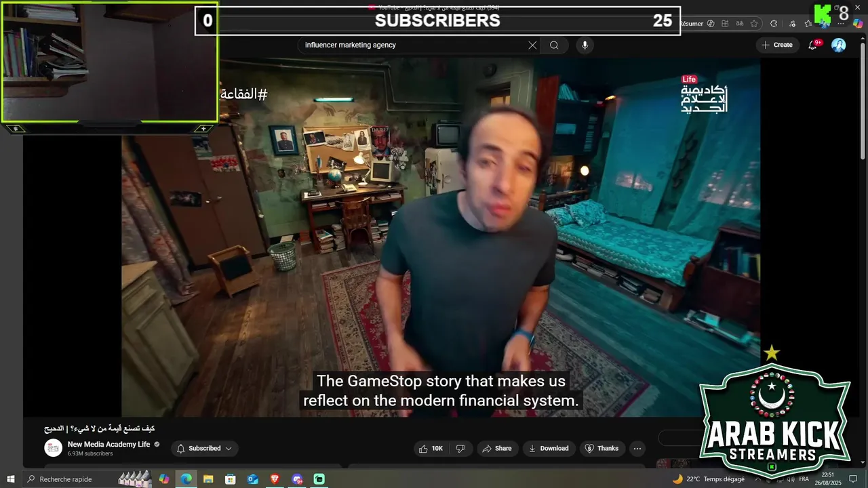The height and width of the screenshot is (488, 868).
Task: Open the media control music note icon
Action: [793, 24]
